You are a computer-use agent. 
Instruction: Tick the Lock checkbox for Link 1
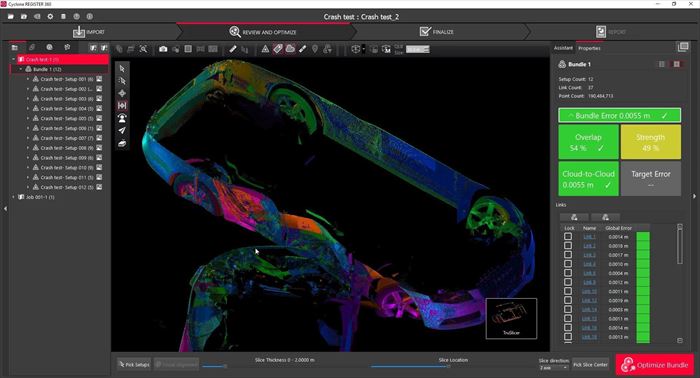(x=568, y=237)
